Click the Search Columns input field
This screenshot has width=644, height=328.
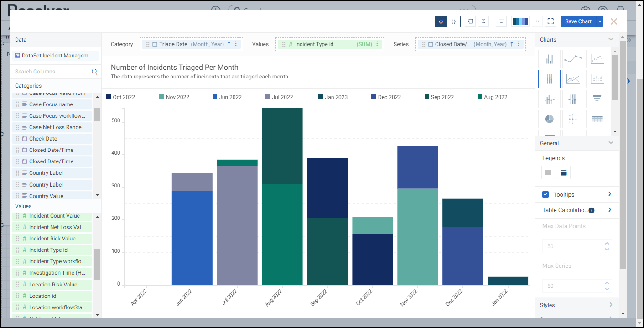coord(52,72)
